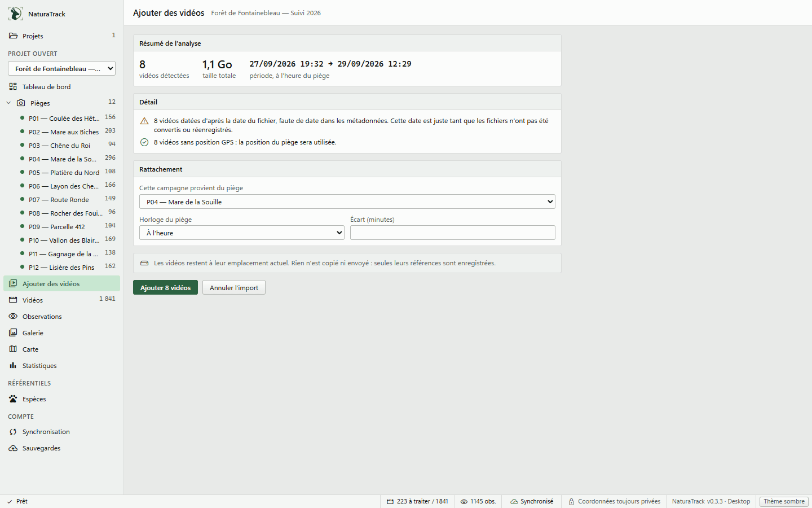Switch to Thème sombre
The height and width of the screenshot is (508, 812).
point(784,501)
